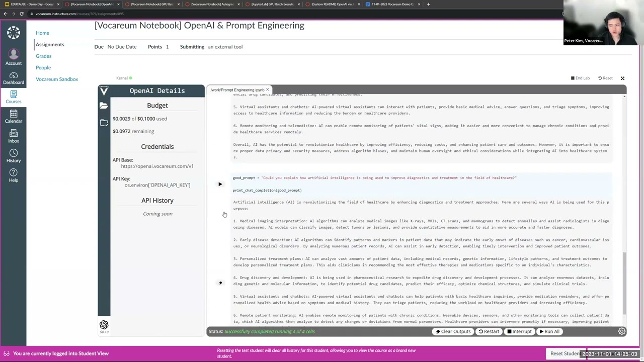Run the good_prompt code cell
The height and width of the screenshot is (362, 644).
click(x=220, y=184)
